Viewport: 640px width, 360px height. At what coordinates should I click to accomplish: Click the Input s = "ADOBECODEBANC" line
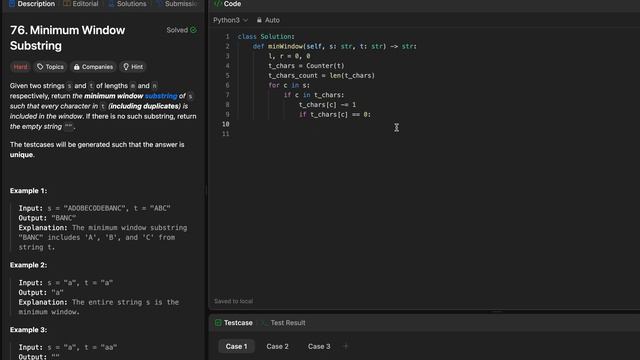pos(94,208)
